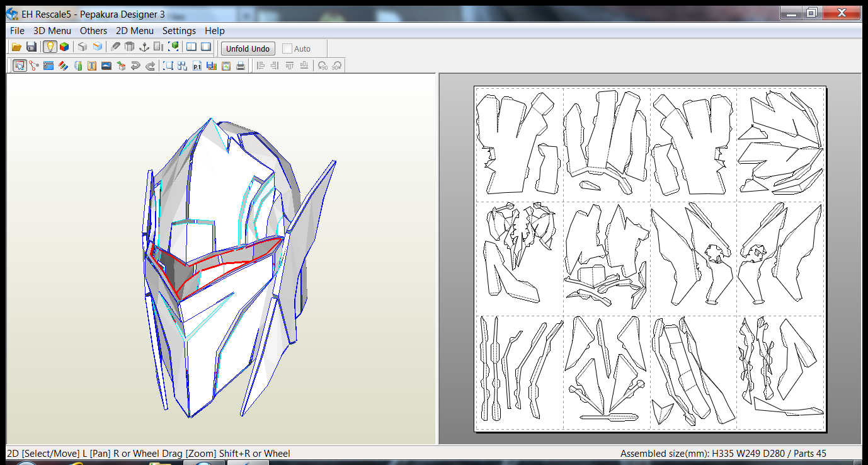
Task: Switch to the split two-pane layout icon
Action: coord(191,47)
